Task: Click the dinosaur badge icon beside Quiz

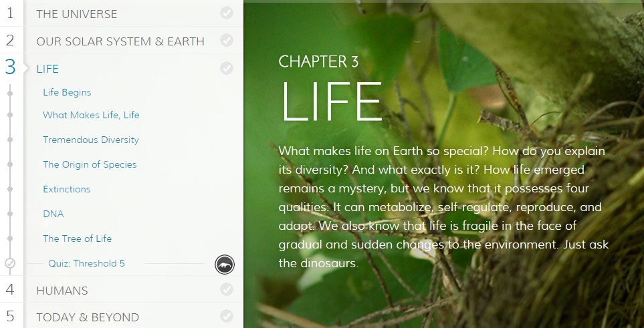Action: [x=225, y=265]
